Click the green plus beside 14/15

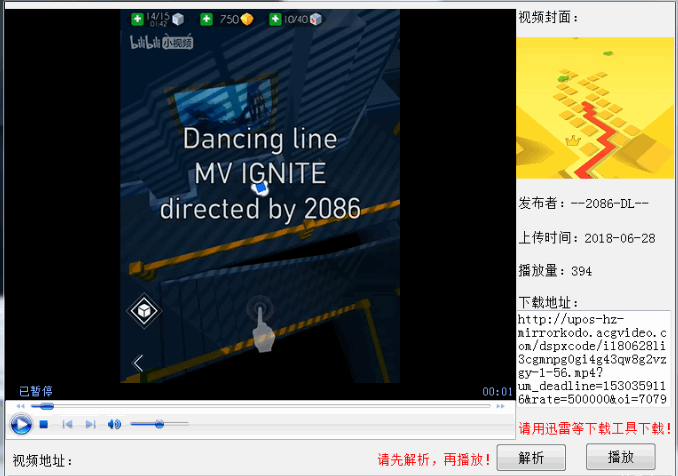[x=137, y=19]
